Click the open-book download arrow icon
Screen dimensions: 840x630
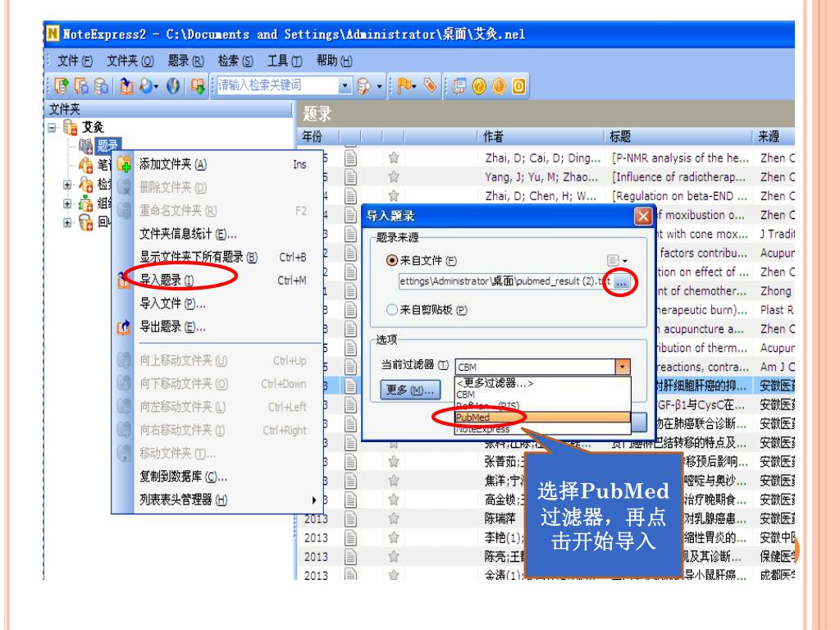point(198,85)
